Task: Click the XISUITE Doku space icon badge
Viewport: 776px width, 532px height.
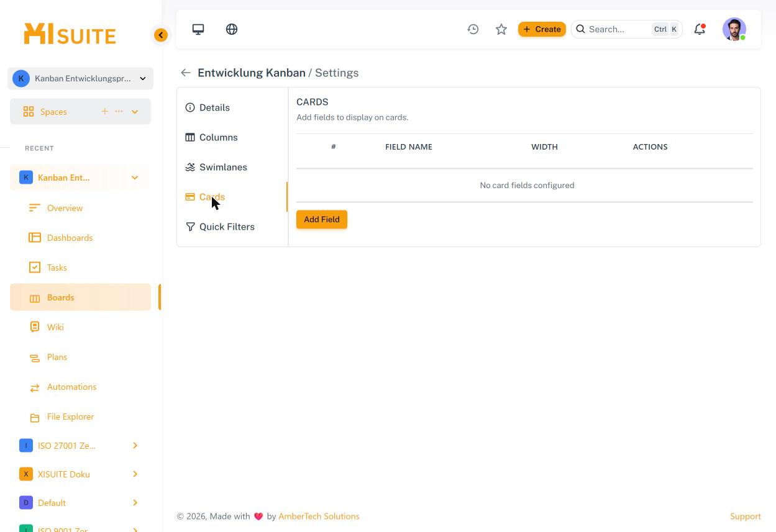Action: click(26, 474)
